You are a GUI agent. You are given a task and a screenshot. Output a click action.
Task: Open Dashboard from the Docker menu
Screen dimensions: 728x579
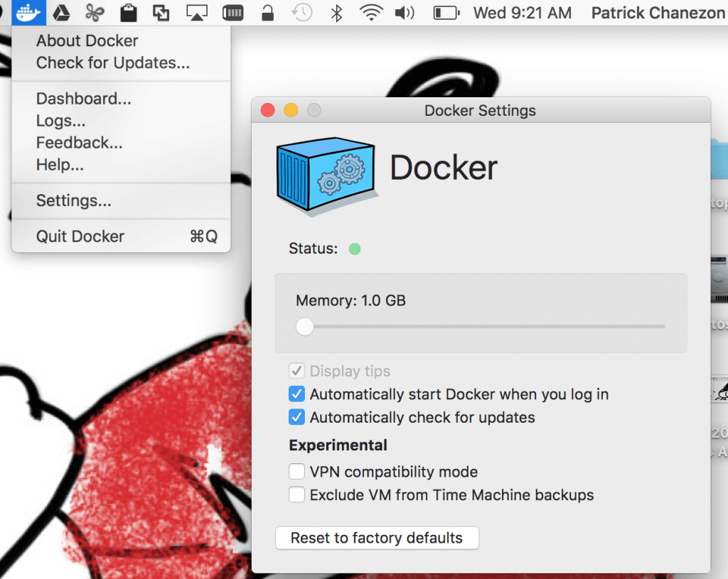(x=84, y=98)
